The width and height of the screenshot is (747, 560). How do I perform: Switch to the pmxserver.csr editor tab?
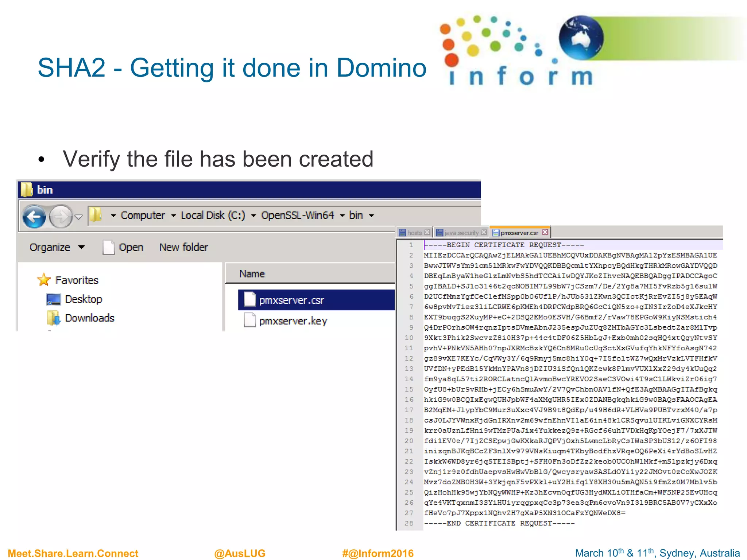coord(519,233)
